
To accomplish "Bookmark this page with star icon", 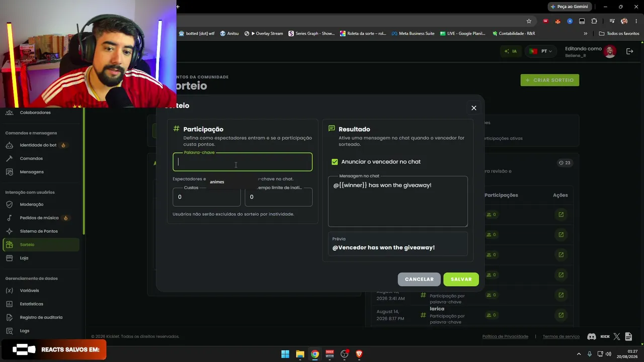I will coord(529,21).
